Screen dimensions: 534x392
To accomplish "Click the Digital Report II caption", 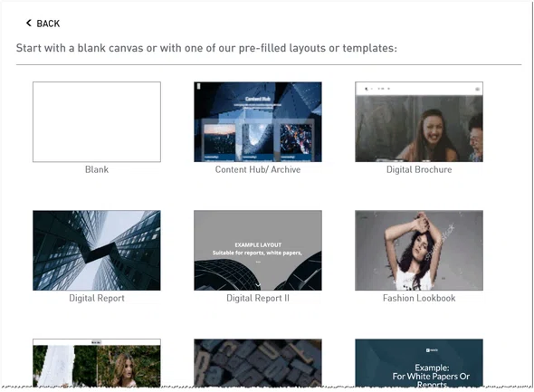I will [258, 299].
